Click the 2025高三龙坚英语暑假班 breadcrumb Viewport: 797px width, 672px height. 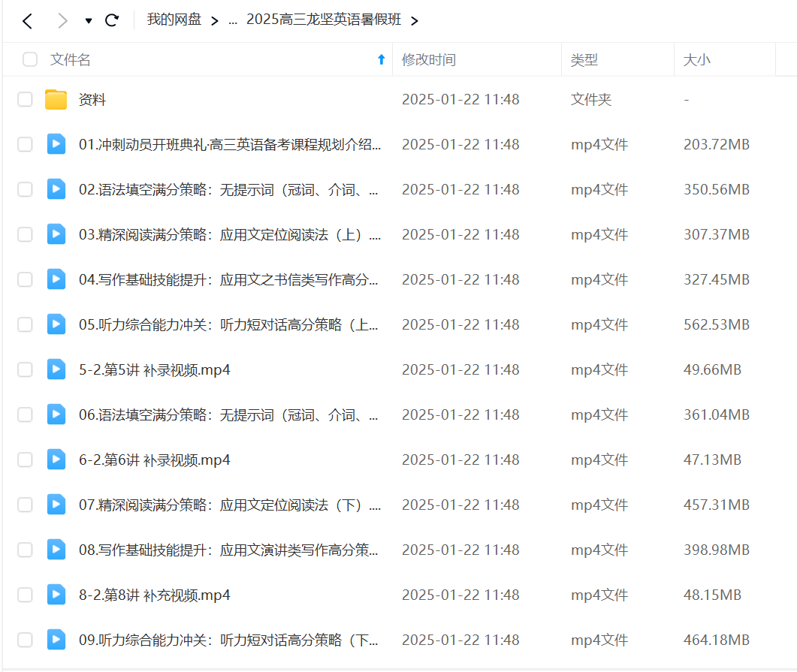coord(324,20)
